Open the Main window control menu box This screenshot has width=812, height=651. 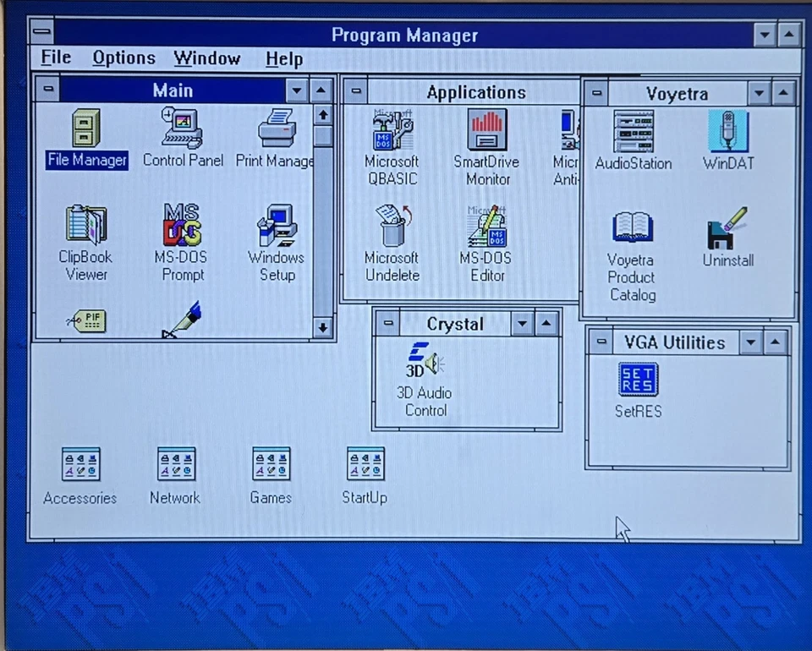[x=48, y=89]
